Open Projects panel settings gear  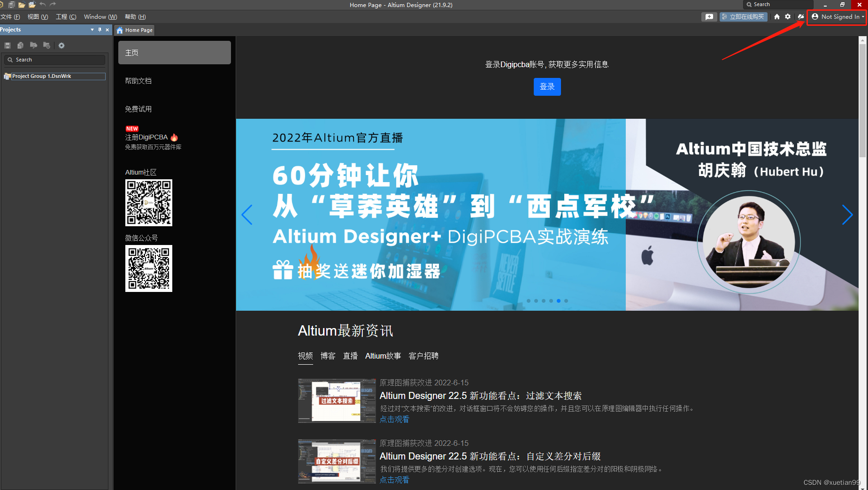[61, 46]
